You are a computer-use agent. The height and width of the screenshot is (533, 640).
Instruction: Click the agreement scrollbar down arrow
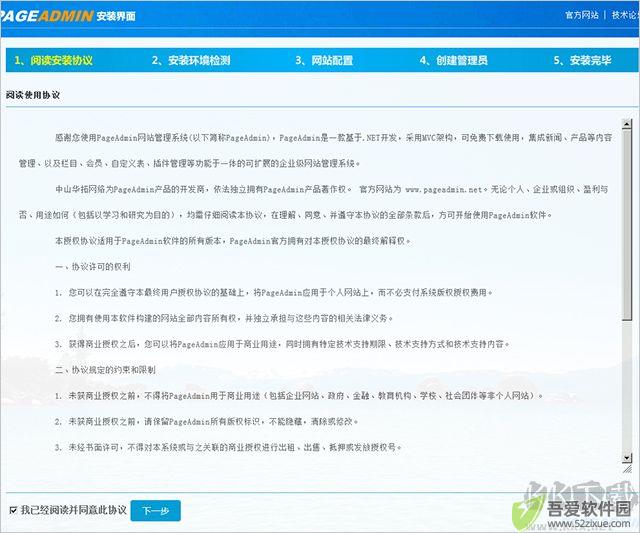tap(627, 457)
